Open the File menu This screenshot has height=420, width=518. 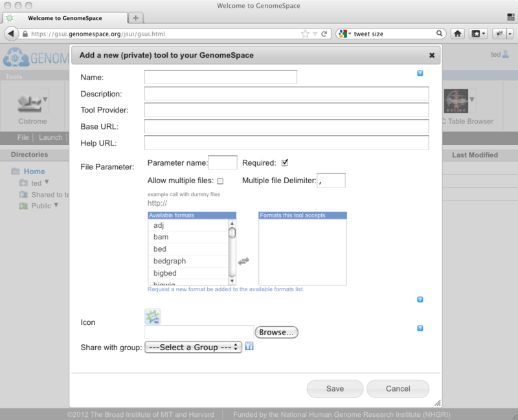[23, 137]
